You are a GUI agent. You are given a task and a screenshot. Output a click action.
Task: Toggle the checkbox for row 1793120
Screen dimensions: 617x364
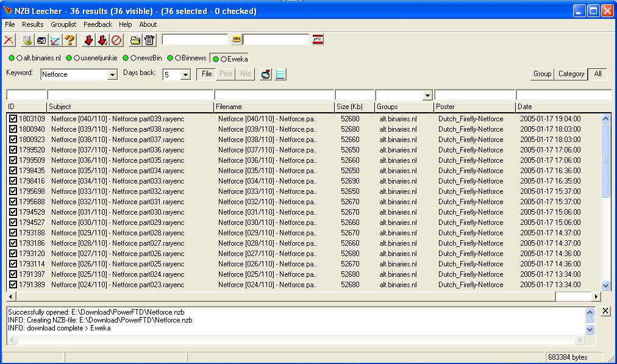click(x=13, y=254)
